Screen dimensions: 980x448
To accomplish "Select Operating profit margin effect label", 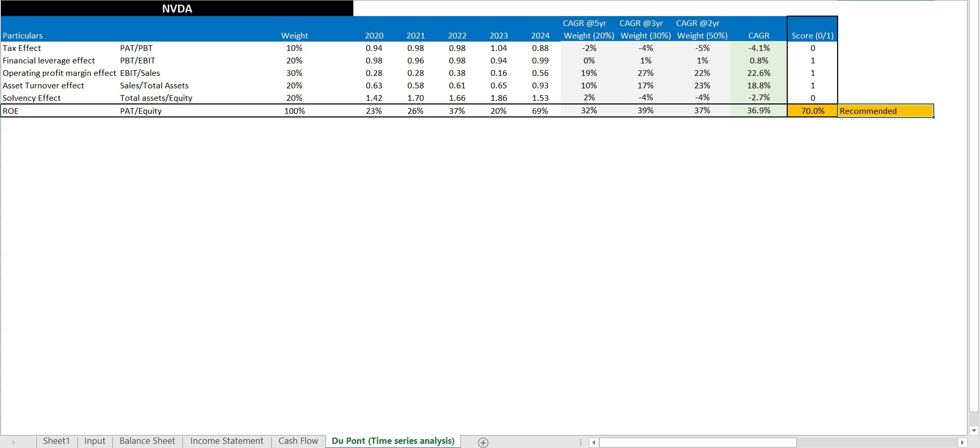I will [x=60, y=73].
